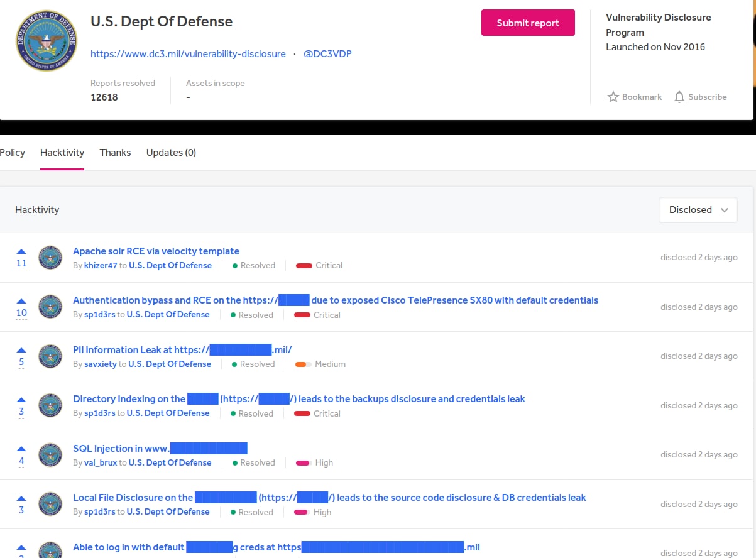Click Resolved status on PII Information Leak row
This screenshot has width=756, height=558.
[x=253, y=364]
